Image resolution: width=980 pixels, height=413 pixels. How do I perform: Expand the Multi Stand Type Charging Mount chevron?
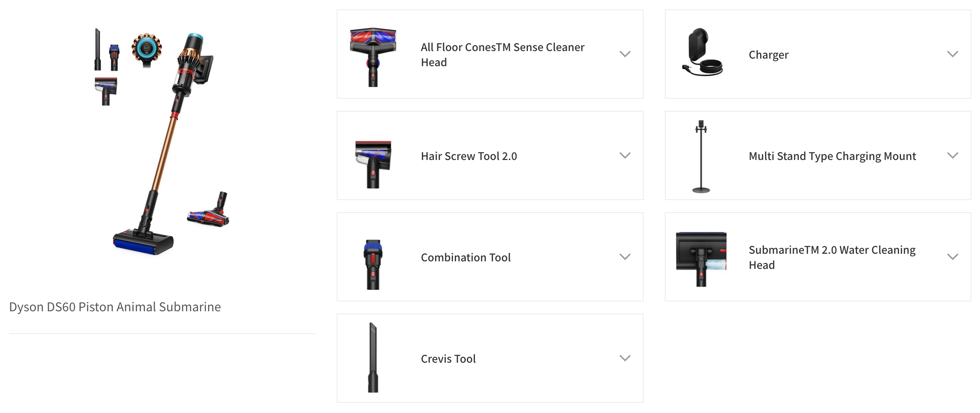[952, 155]
